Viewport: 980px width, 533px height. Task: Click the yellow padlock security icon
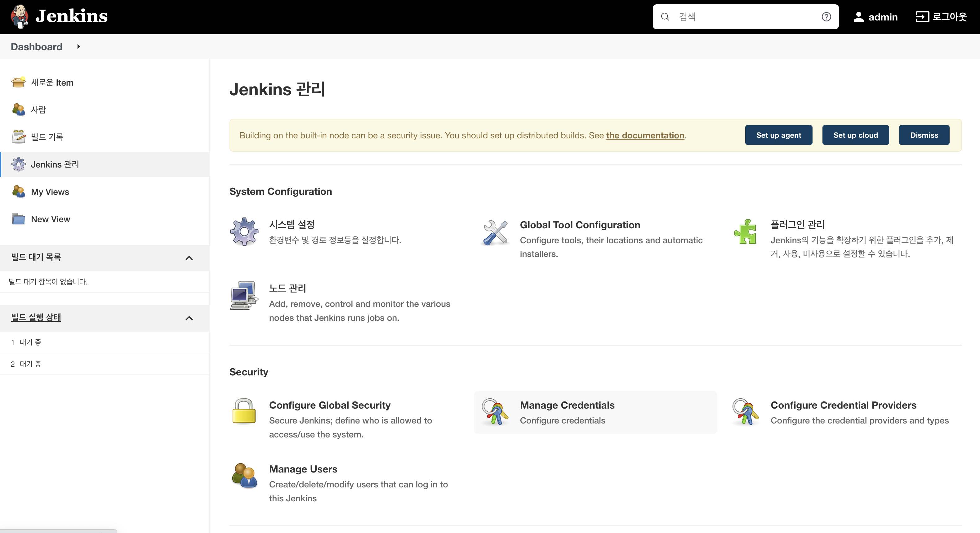pos(244,411)
